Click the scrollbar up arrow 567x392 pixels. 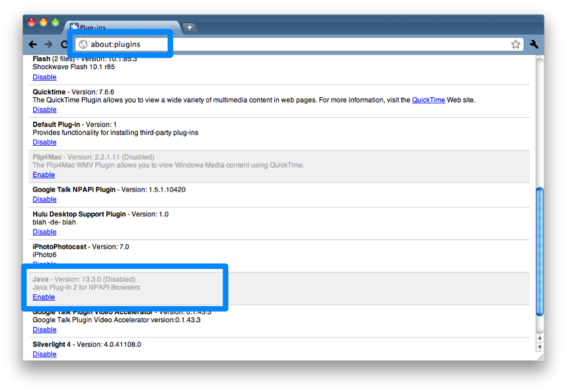pyautogui.click(x=540, y=338)
